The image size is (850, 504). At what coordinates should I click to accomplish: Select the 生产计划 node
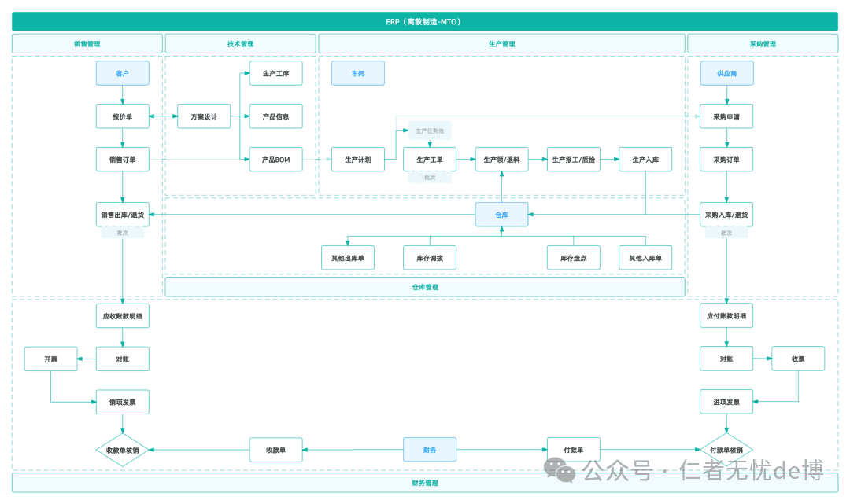(x=358, y=160)
